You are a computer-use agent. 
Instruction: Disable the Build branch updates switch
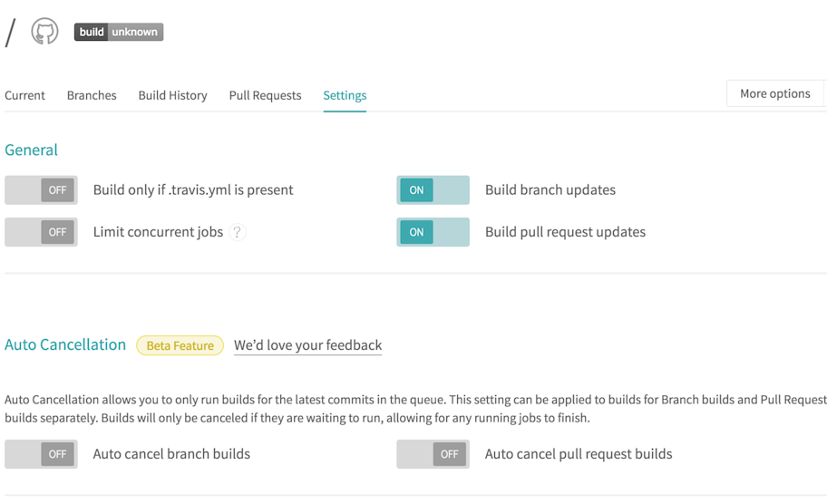pos(433,190)
